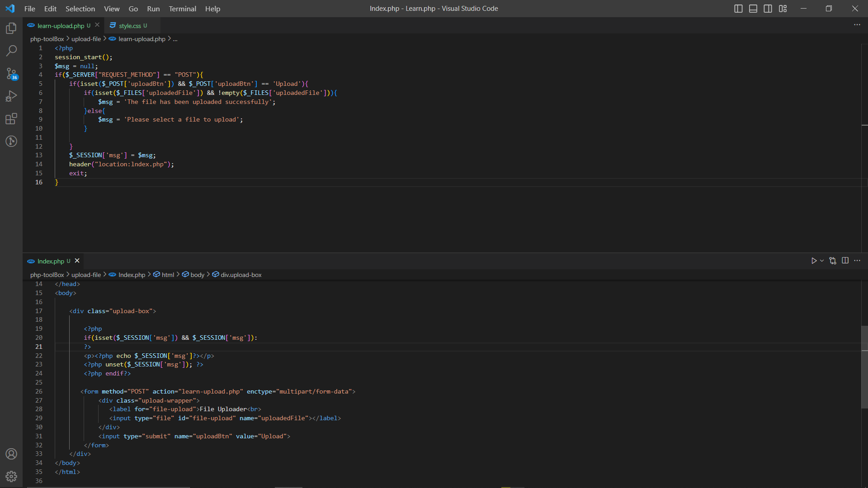Click 'The file has been uploaded successfully' string
The width and height of the screenshot is (868, 488).
[x=198, y=102]
